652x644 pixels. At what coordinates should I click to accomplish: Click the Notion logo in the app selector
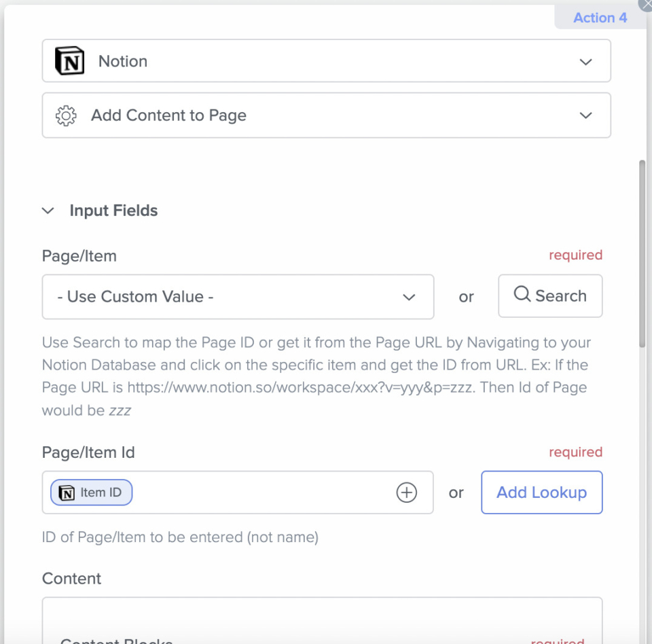69,61
